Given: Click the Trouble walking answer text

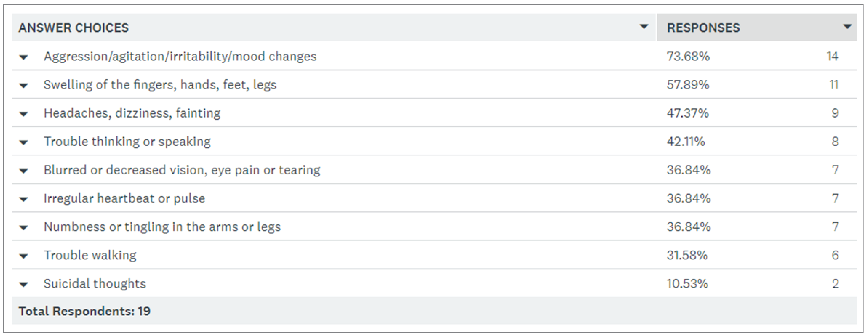Looking at the screenshot, I should (90, 255).
